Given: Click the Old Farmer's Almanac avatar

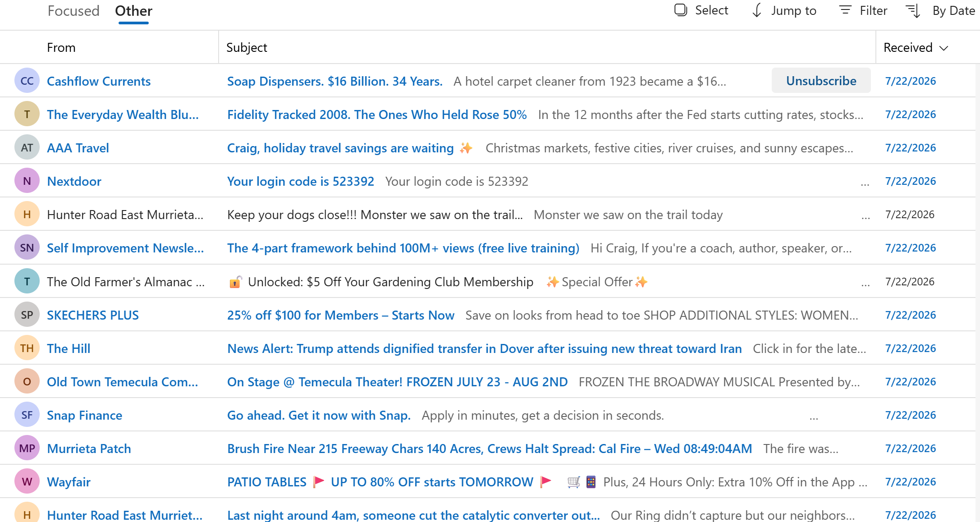Looking at the screenshot, I should pos(27,282).
